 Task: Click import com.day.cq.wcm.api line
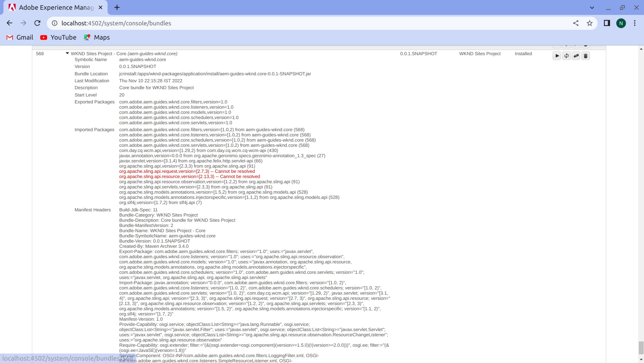coord(199,151)
